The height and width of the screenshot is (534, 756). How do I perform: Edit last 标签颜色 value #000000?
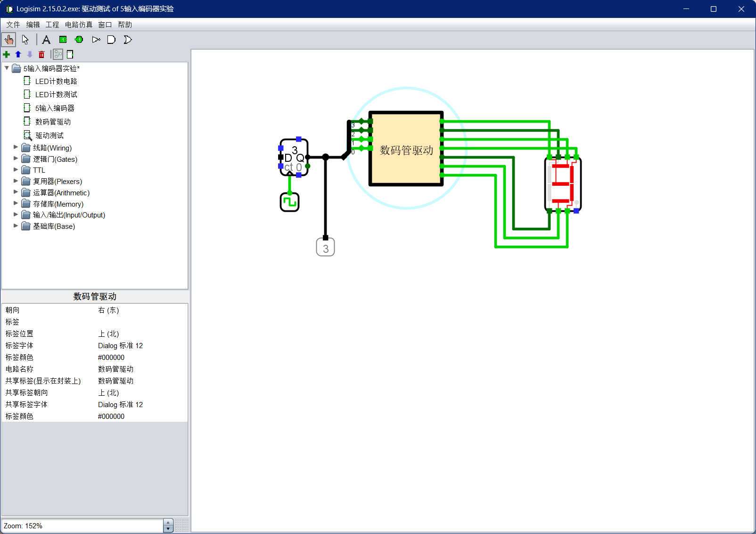[x=142, y=416]
